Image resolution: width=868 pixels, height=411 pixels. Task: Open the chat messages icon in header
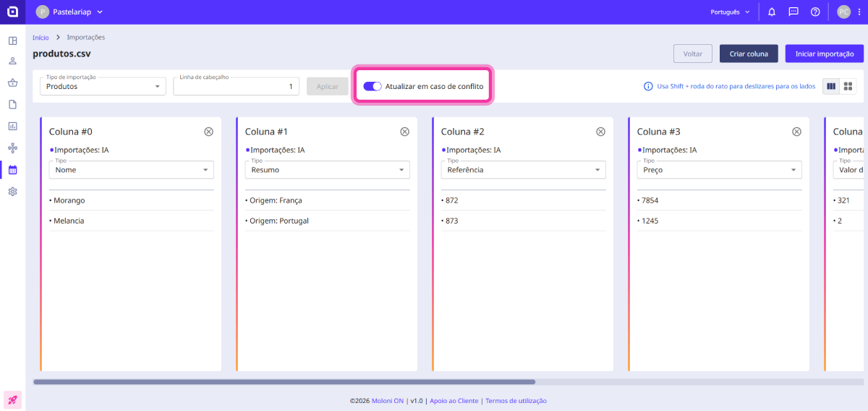[x=793, y=12]
